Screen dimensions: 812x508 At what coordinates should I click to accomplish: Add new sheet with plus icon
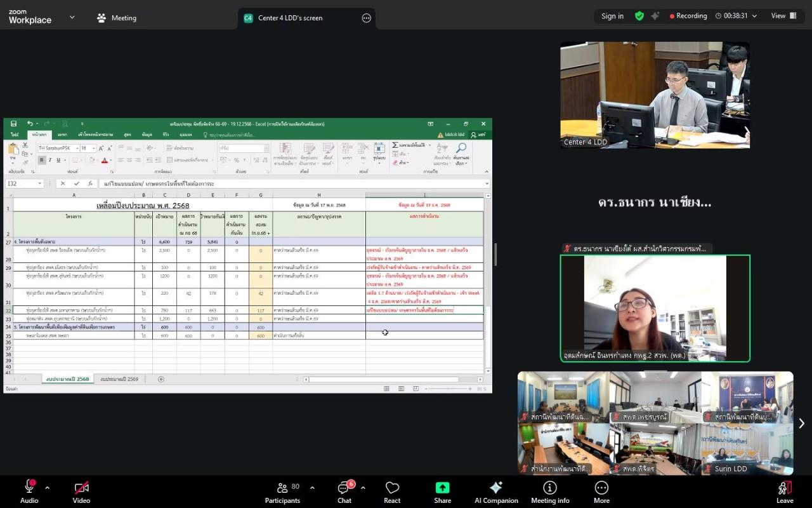coord(161,379)
